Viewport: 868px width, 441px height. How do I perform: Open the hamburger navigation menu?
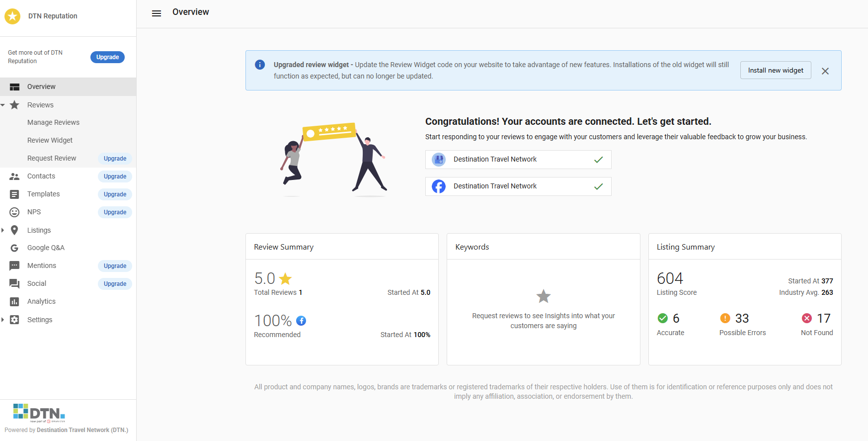click(157, 13)
